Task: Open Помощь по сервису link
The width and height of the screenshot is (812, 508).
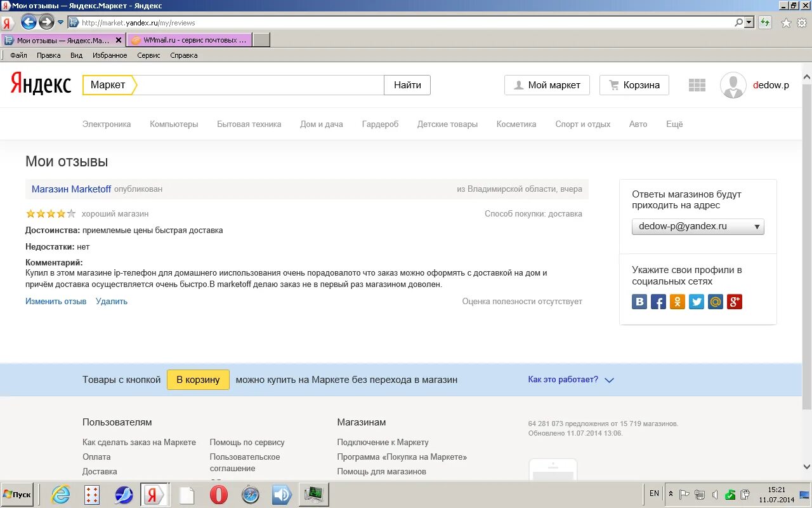Action: coord(247,443)
